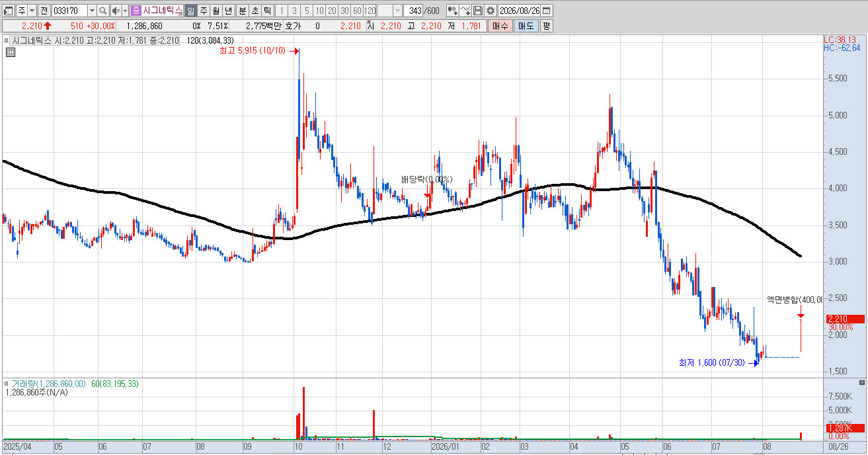Open the calendar date picker icon
The width and height of the screenshot is (868, 455).
(x=547, y=11)
